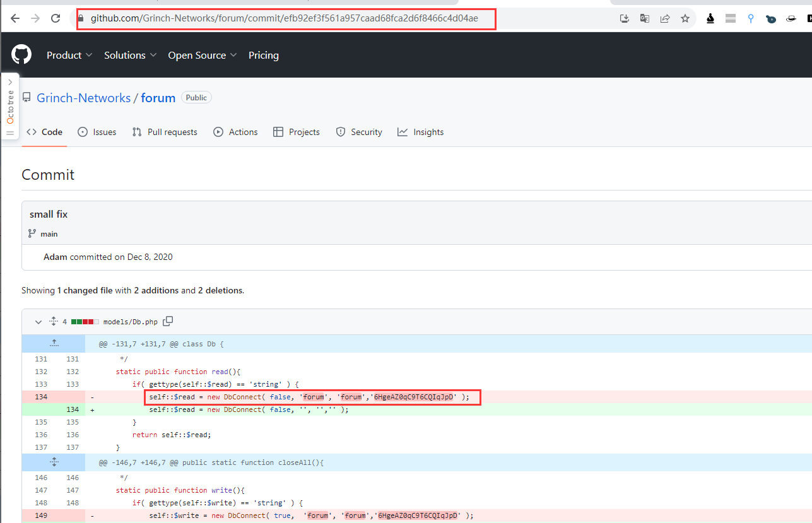
Task: Click the '2 additions' text
Action: 156,291
